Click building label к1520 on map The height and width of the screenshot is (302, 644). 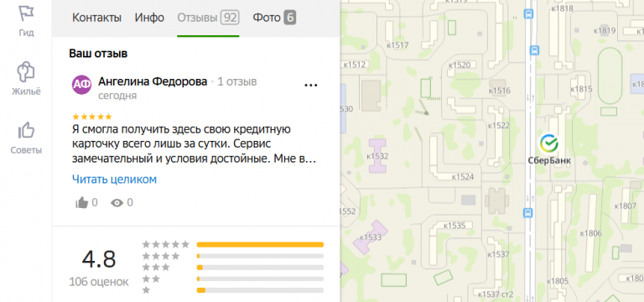click(460, 65)
